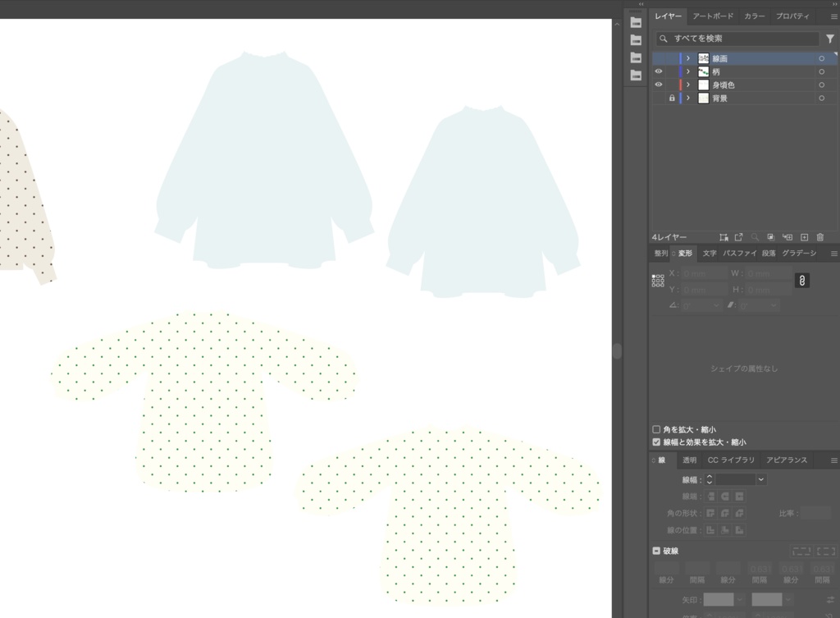Expand the 背景 layer chevron

pyautogui.click(x=688, y=98)
